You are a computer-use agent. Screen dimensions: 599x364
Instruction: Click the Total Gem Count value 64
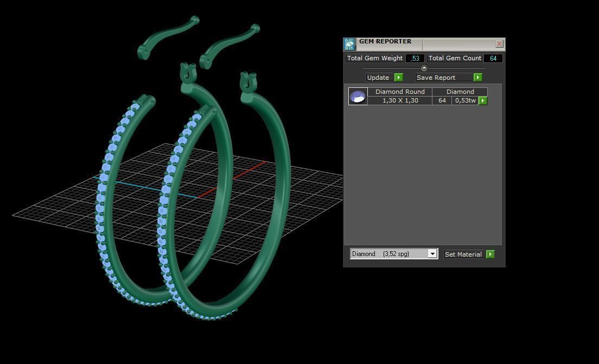coord(493,59)
